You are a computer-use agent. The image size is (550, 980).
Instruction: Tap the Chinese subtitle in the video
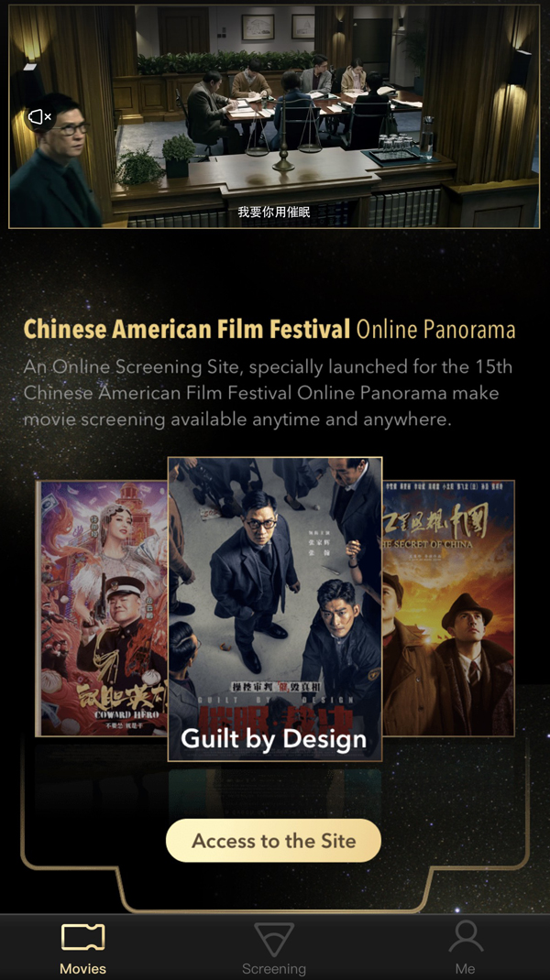point(273,212)
